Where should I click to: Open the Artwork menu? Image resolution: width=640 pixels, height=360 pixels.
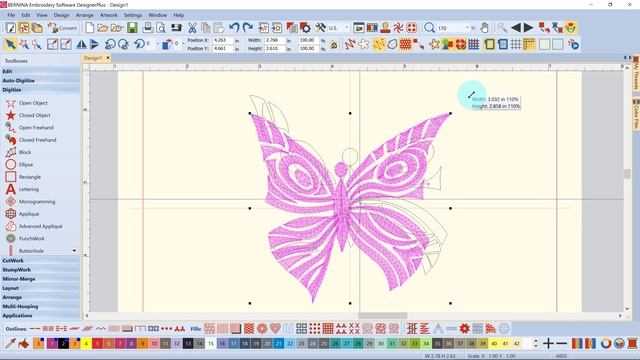point(109,15)
